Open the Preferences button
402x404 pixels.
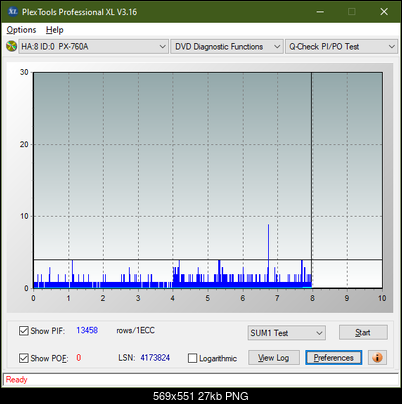click(333, 358)
